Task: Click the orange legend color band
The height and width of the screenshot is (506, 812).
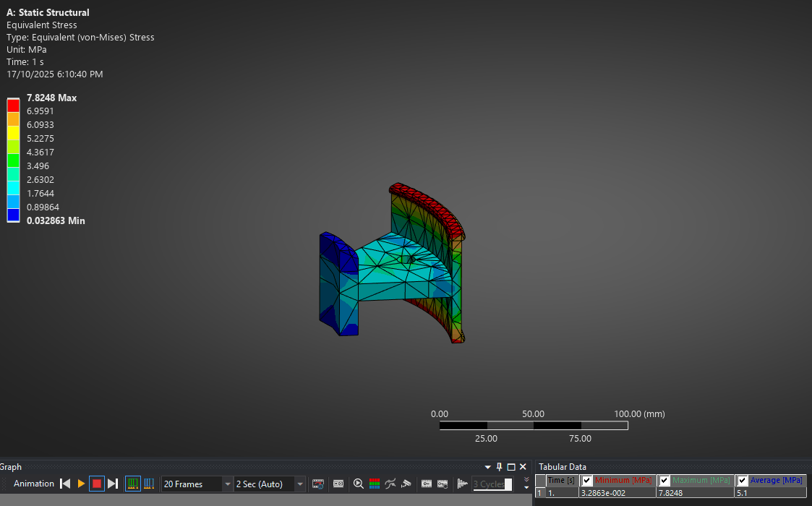Action: click(x=13, y=119)
